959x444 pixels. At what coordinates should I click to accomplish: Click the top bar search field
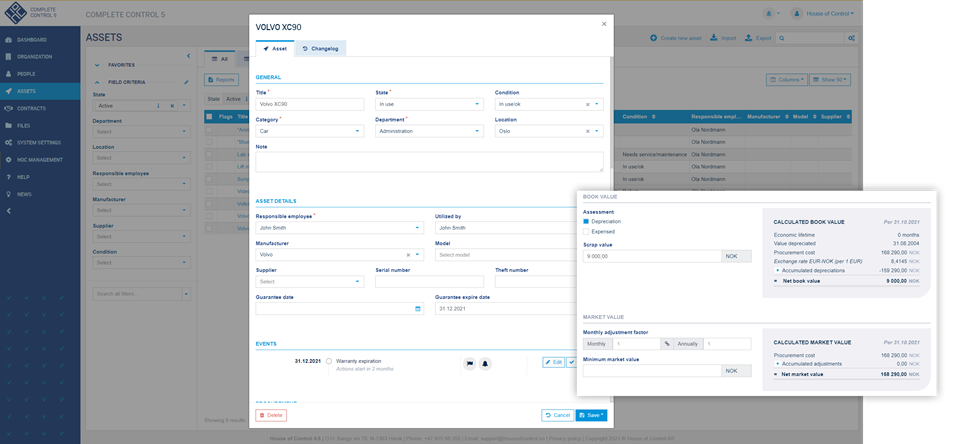point(810,38)
